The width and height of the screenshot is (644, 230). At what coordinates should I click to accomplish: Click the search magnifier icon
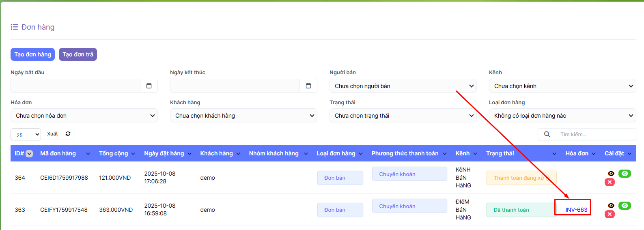[x=547, y=134]
